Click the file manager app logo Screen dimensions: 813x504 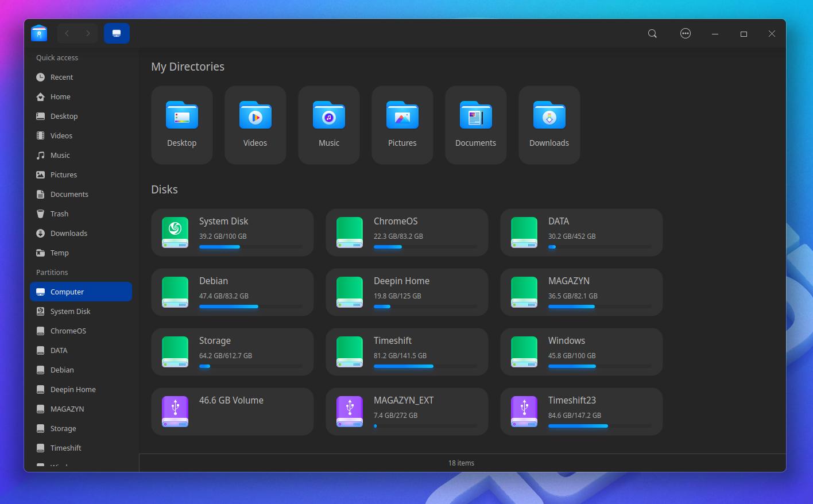[x=39, y=33]
